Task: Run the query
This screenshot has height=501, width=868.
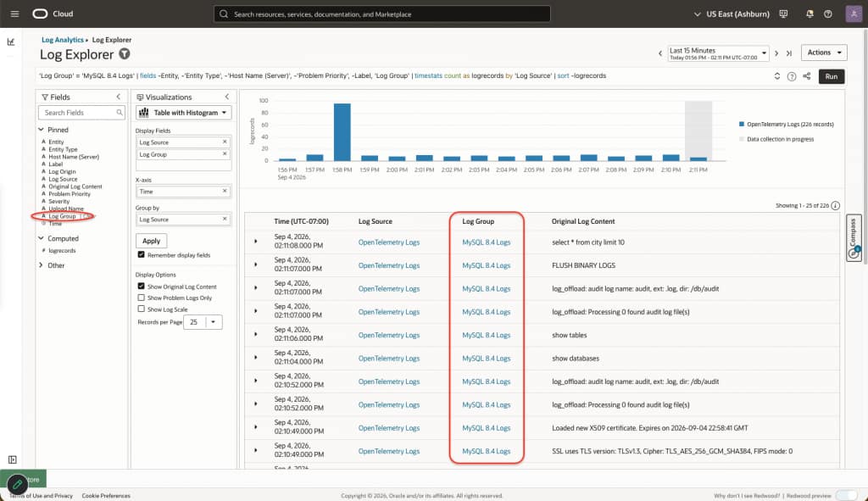Action: (831, 76)
